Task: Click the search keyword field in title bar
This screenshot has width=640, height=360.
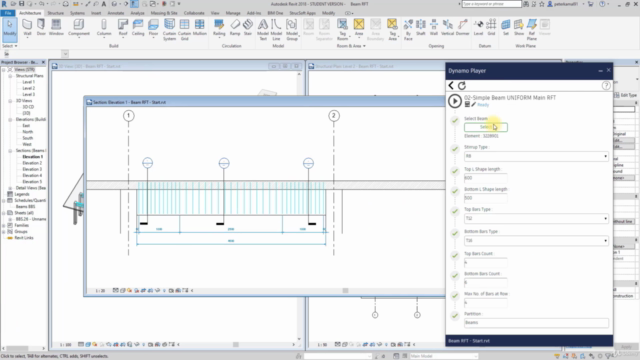Action: pyautogui.click(x=491, y=4)
